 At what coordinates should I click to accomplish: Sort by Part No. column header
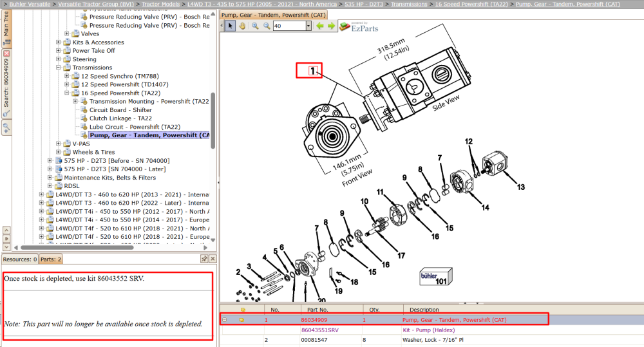pos(332,310)
